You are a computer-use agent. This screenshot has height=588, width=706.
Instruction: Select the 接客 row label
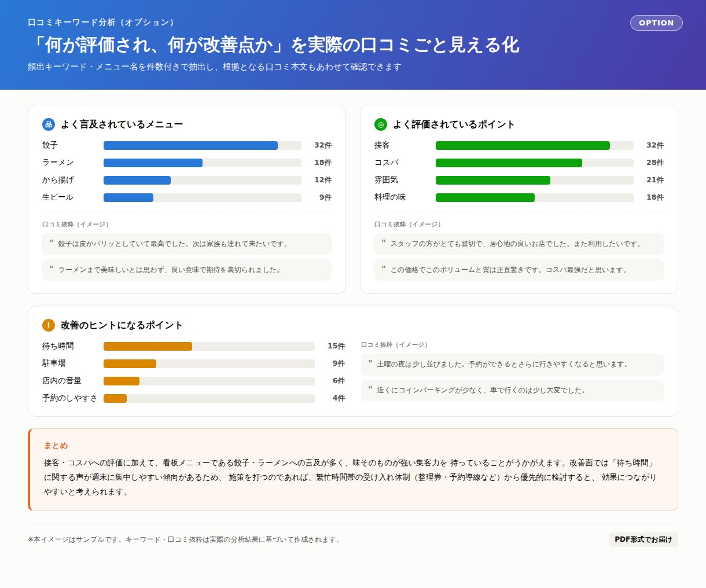tap(382, 145)
